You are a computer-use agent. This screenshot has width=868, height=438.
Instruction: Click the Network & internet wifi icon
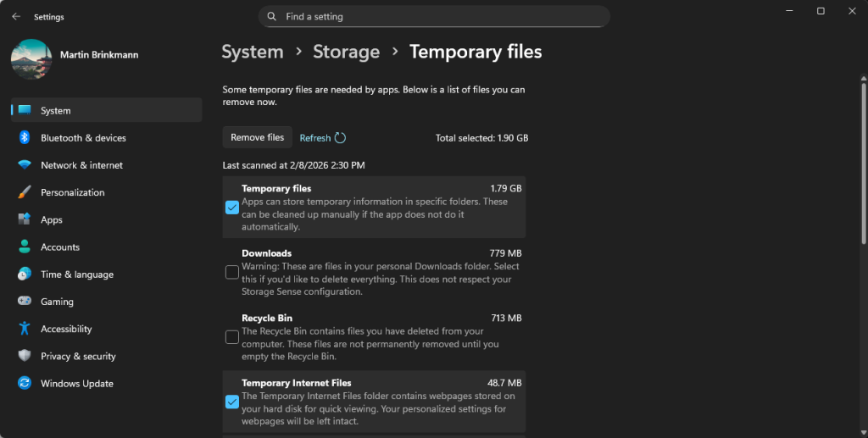pos(25,165)
